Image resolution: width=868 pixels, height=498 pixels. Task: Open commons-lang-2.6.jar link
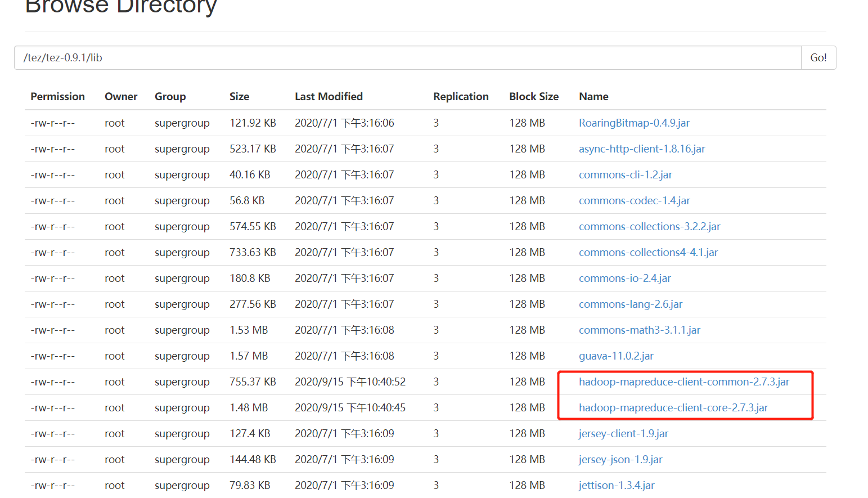[x=631, y=304]
